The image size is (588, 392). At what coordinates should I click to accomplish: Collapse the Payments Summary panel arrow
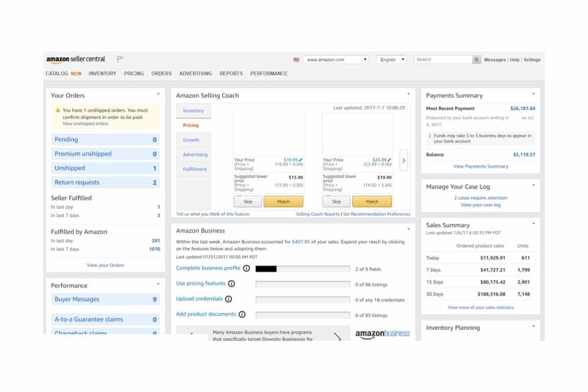[x=534, y=94]
